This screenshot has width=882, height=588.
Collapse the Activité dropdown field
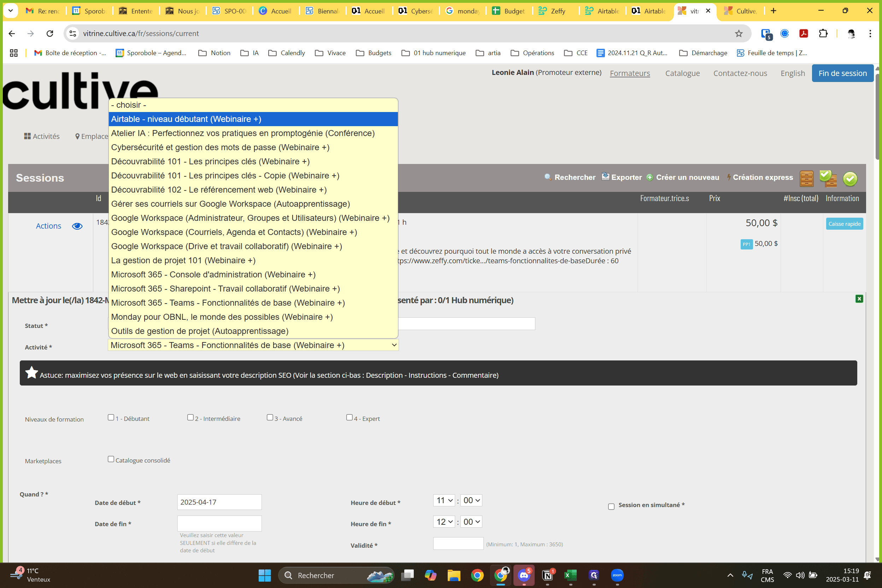click(253, 345)
